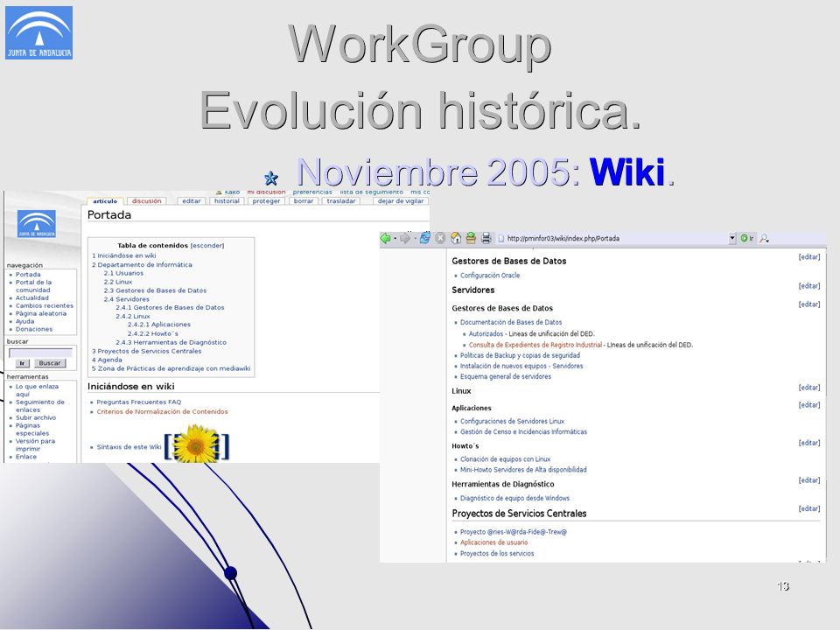This screenshot has height=630, width=840.
Task: Jump to 2 Departamento de Informática
Action: 142,264
